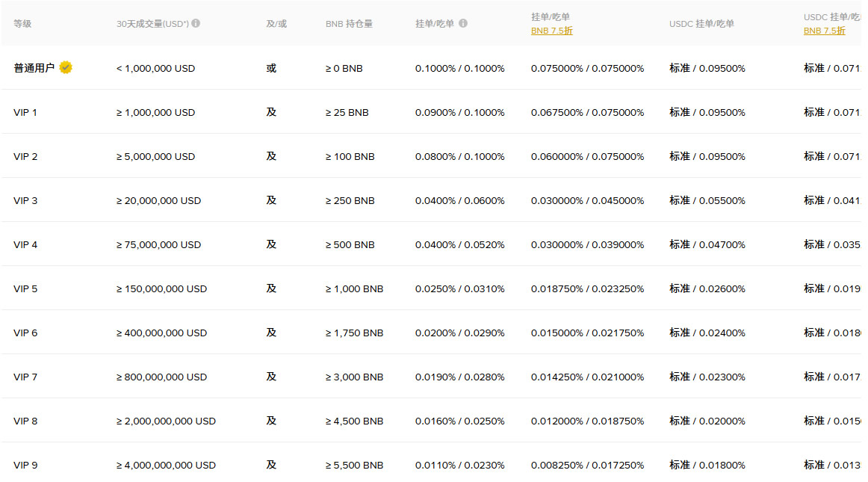Click the 0.008250% / 0.017250% discounted fee

coord(587,465)
